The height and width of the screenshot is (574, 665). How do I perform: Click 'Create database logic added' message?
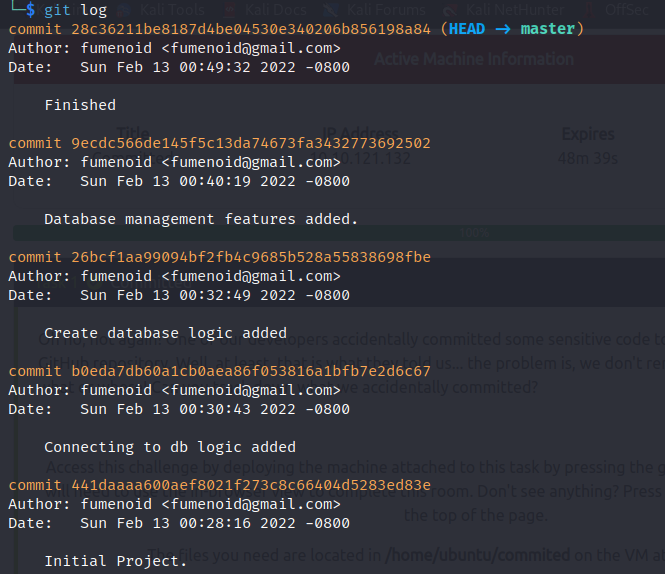click(165, 333)
